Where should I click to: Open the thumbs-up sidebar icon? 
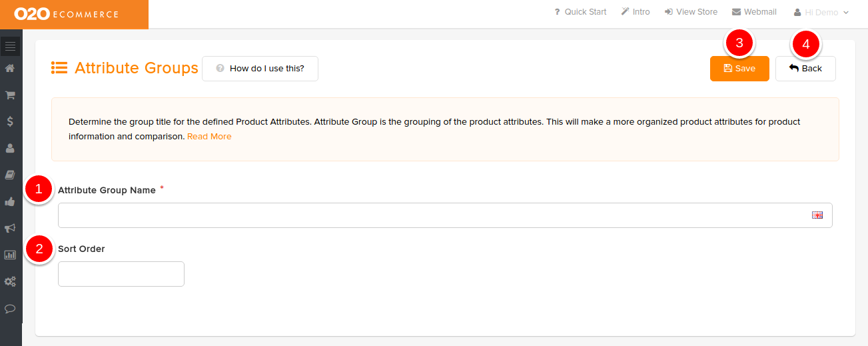click(x=10, y=201)
